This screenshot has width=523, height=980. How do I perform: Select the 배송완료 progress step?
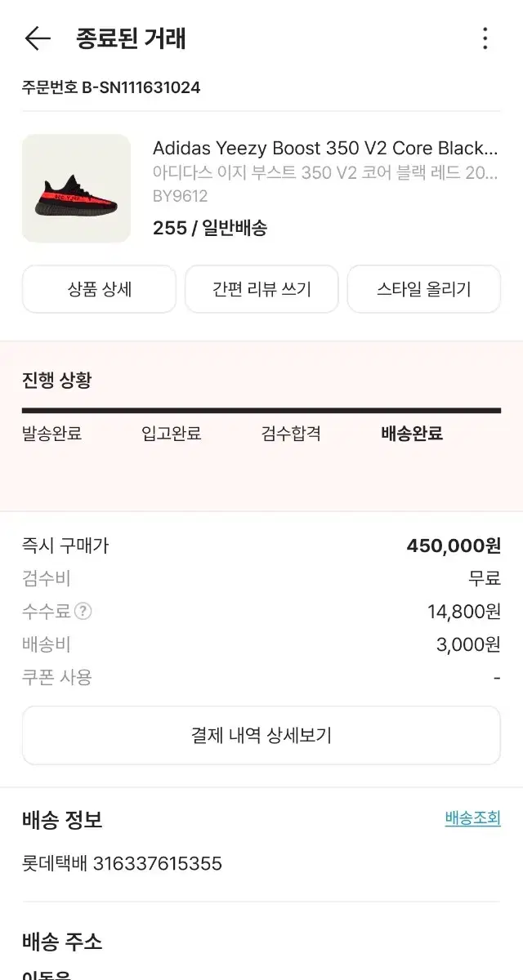click(412, 434)
